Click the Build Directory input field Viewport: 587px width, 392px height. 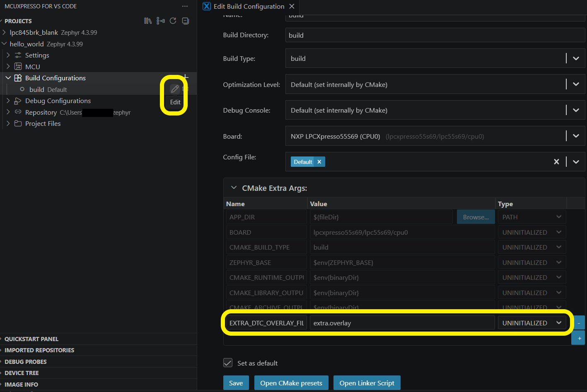[x=435, y=35]
